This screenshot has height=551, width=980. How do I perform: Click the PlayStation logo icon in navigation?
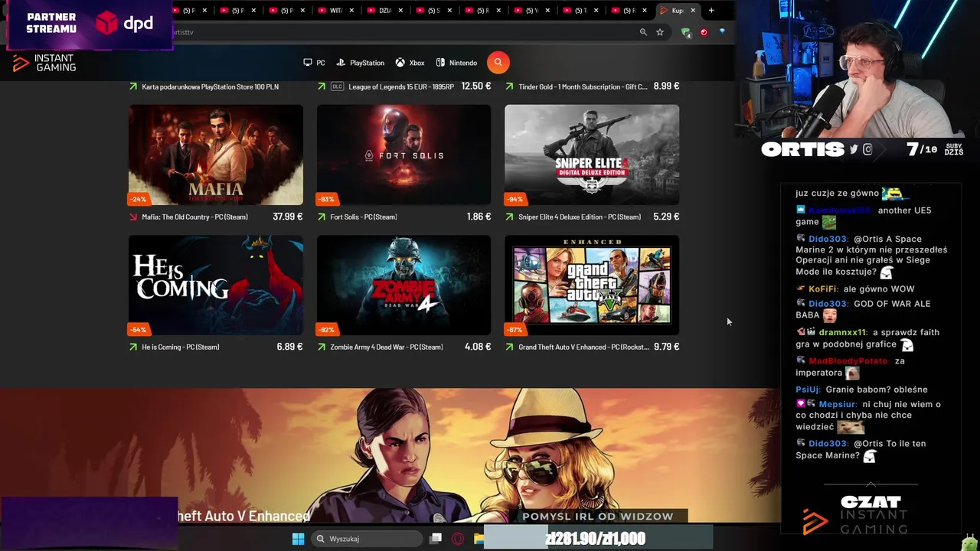click(341, 63)
